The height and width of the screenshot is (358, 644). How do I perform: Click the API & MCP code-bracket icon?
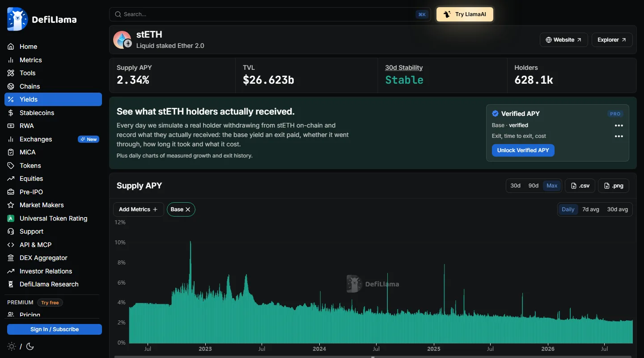coord(11,245)
